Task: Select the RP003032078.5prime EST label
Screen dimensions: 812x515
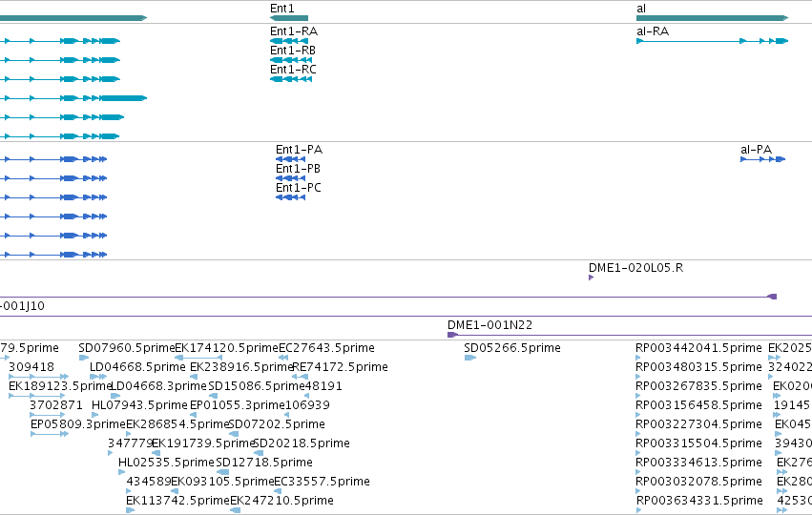Action: pos(699,482)
